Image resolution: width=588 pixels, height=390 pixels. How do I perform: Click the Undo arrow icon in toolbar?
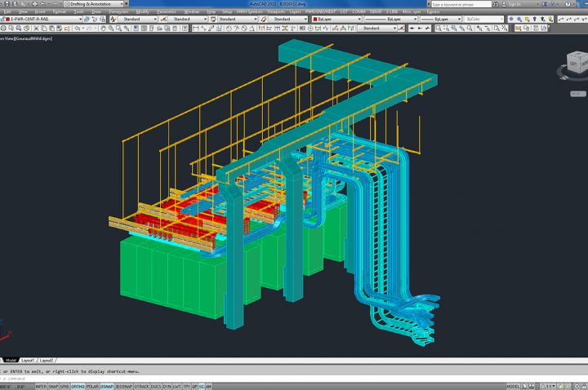pos(78,28)
